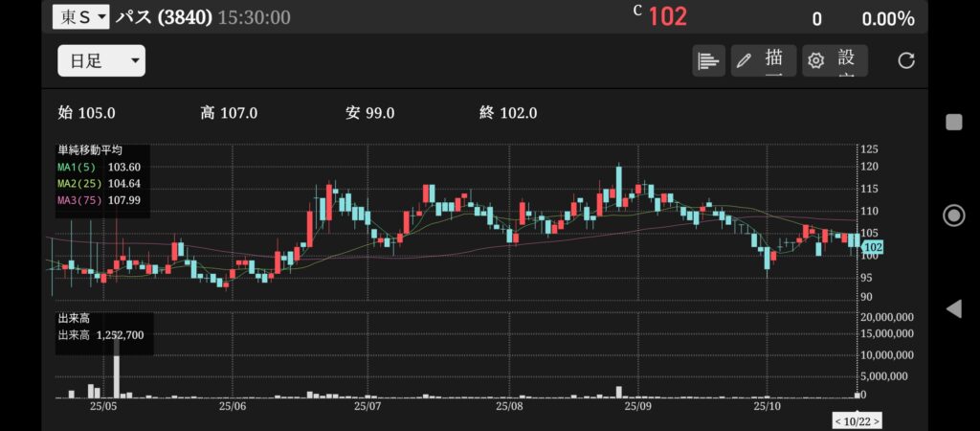Tap the MA3(75) moving average legend entry
This screenshot has height=431, width=980.
click(x=99, y=200)
